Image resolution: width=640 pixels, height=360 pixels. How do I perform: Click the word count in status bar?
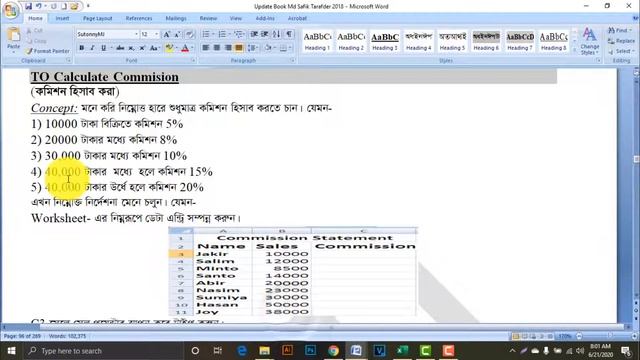coord(67,336)
